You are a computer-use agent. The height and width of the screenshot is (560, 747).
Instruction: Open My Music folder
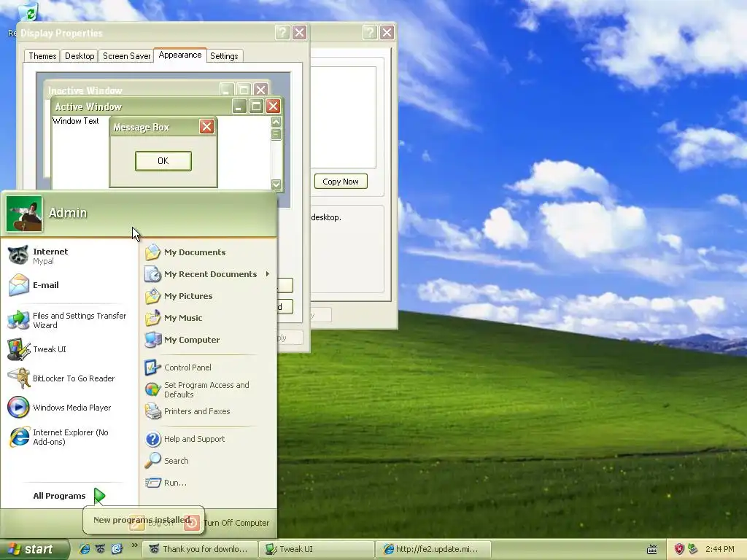point(208,318)
